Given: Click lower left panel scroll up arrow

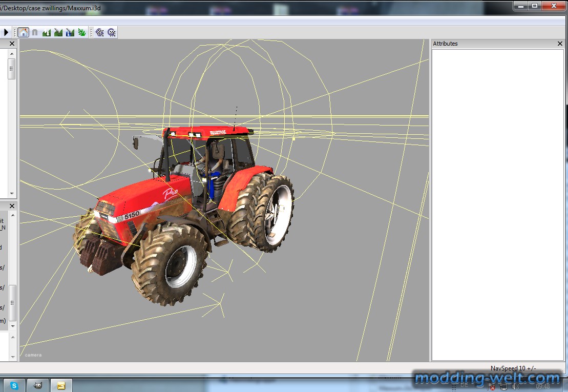Looking at the screenshot, I should coord(13,215).
